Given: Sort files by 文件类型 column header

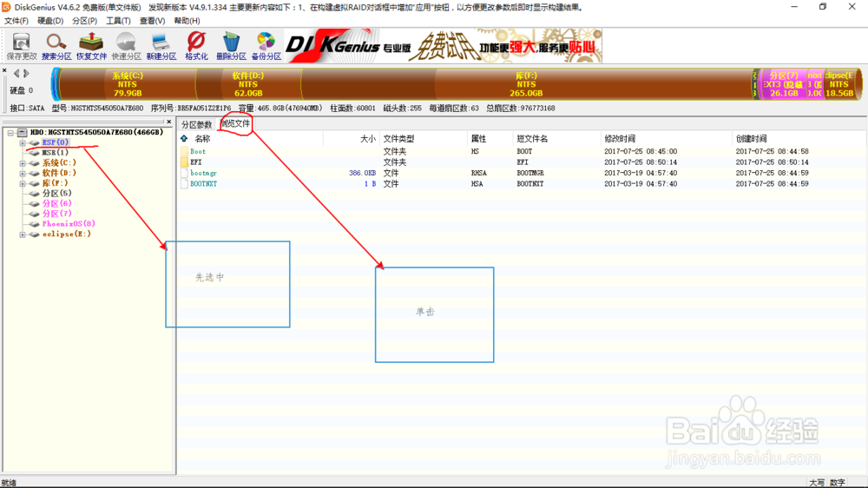Looking at the screenshot, I should click(x=398, y=138).
